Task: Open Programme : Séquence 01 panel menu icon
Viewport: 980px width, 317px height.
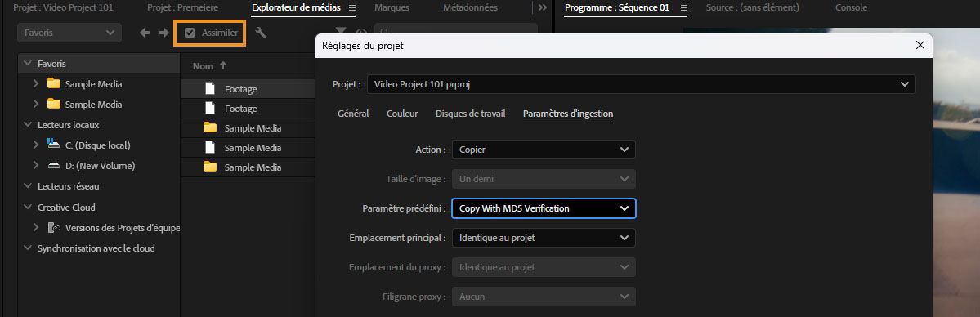Action: [683, 7]
